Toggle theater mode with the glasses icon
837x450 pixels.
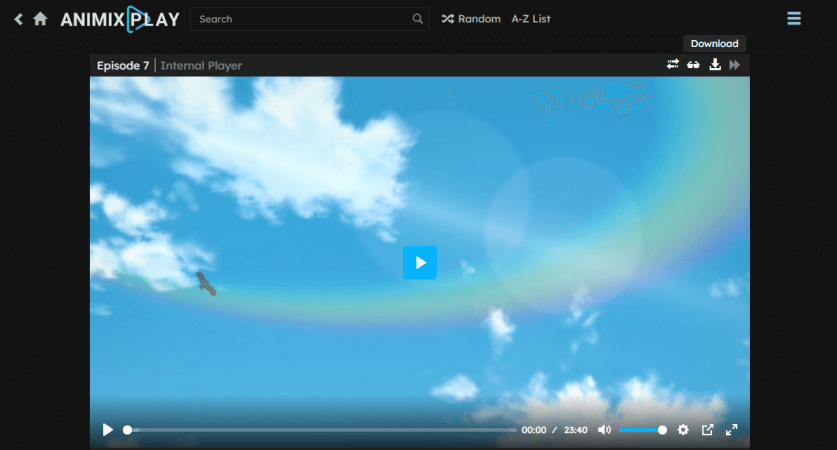click(693, 65)
